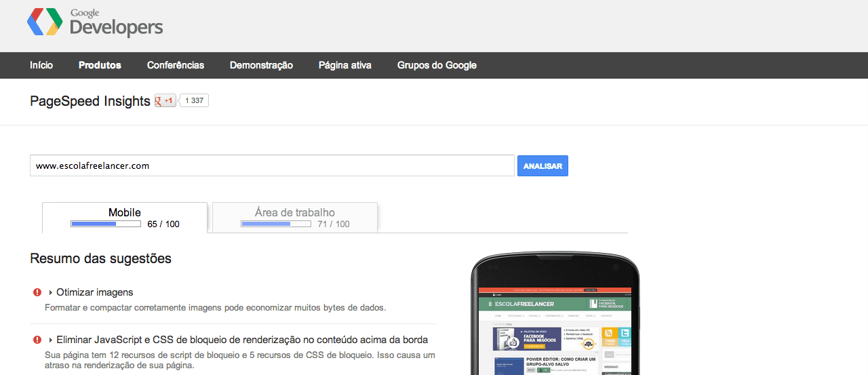Click the Resumo das sugestões heading
868x375 pixels.
coord(100,258)
